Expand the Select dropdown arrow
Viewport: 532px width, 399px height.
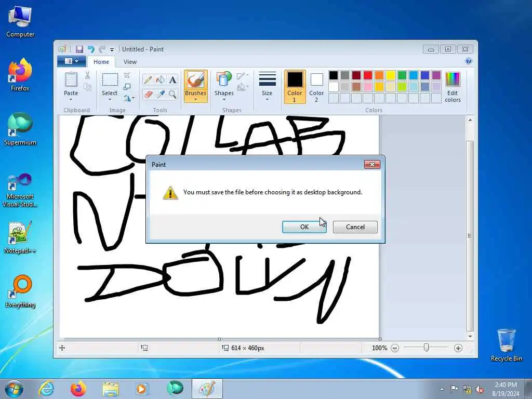[110, 100]
